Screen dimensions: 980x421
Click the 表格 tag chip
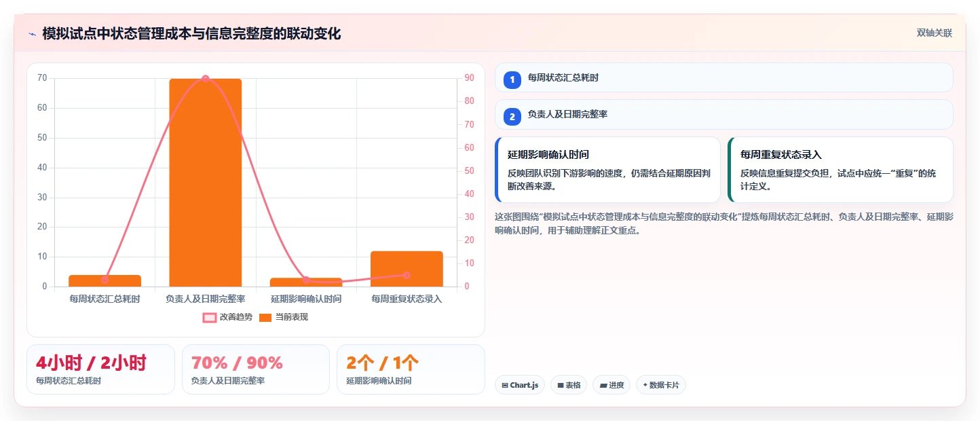[x=569, y=385]
